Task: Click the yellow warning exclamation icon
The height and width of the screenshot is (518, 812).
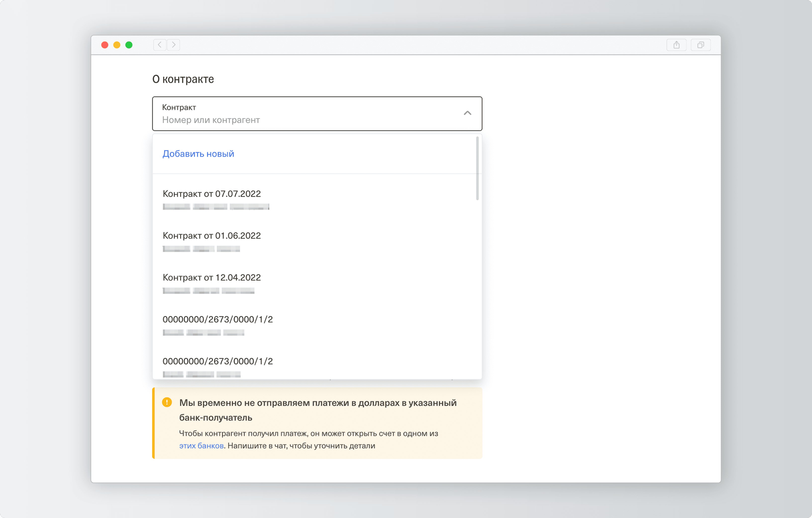Action: point(167,402)
